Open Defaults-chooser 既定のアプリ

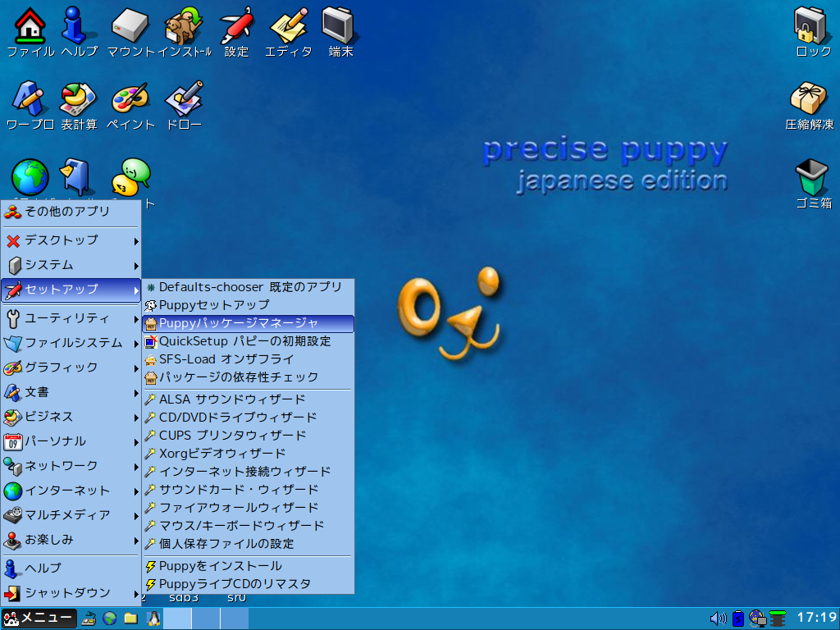pyautogui.click(x=248, y=288)
